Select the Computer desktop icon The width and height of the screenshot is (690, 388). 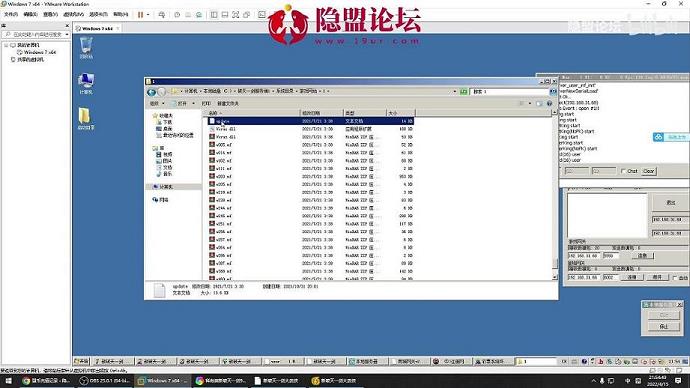pyautogui.click(x=86, y=84)
